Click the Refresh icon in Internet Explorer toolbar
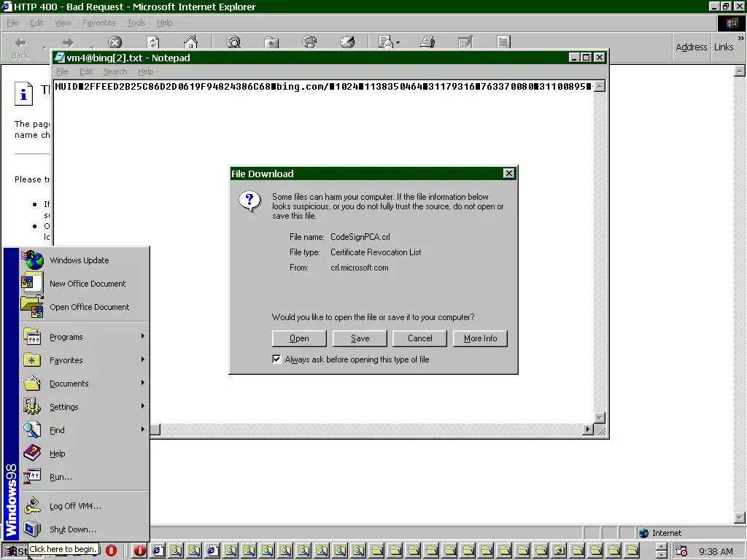 (153, 43)
